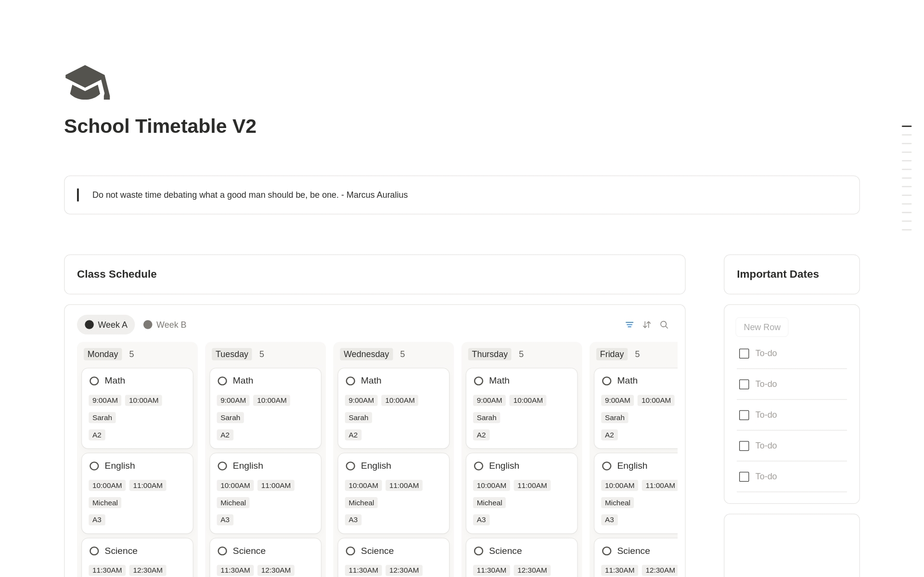Open the Friday group header

612,354
